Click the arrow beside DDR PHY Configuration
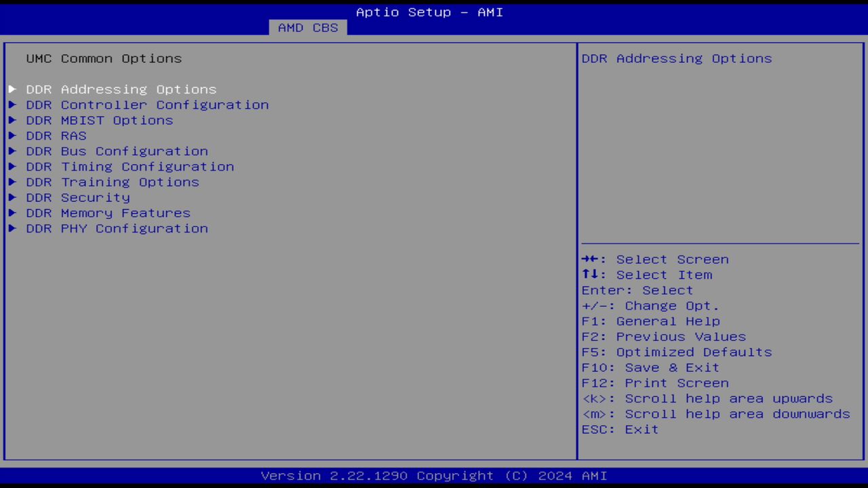This screenshot has height=488, width=868. [x=12, y=228]
